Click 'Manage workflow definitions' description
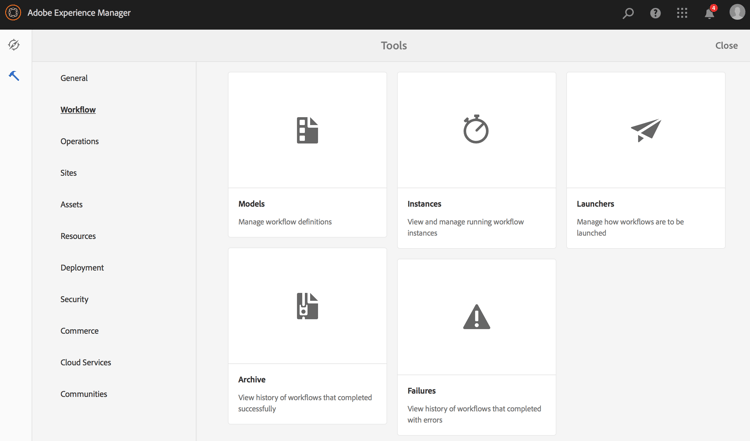Viewport: 750px width, 441px height. tap(285, 222)
